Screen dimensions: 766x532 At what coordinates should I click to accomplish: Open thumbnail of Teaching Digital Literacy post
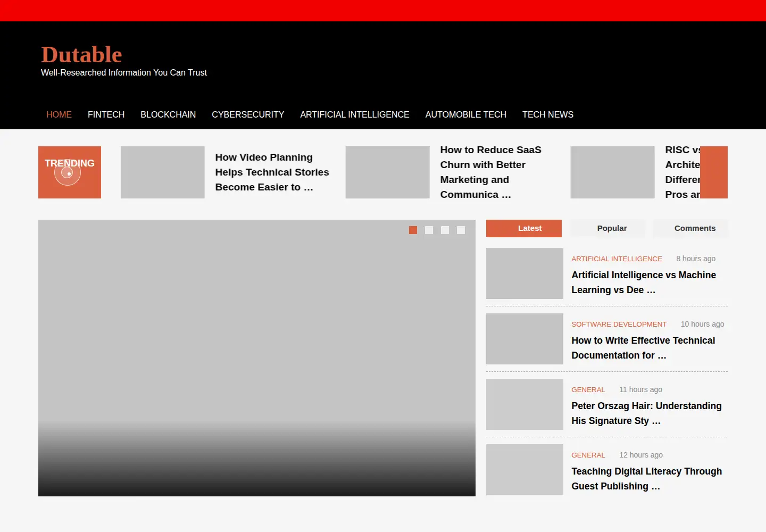pos(524,470)
